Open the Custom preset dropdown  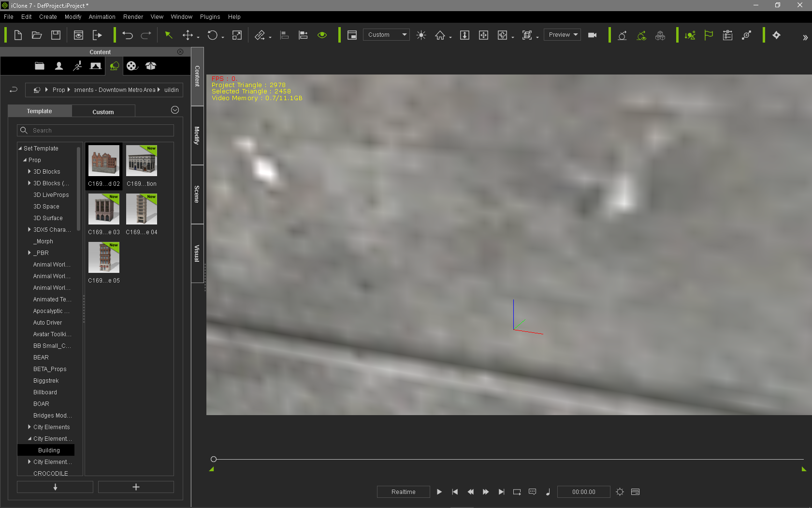tap(386, 35)
